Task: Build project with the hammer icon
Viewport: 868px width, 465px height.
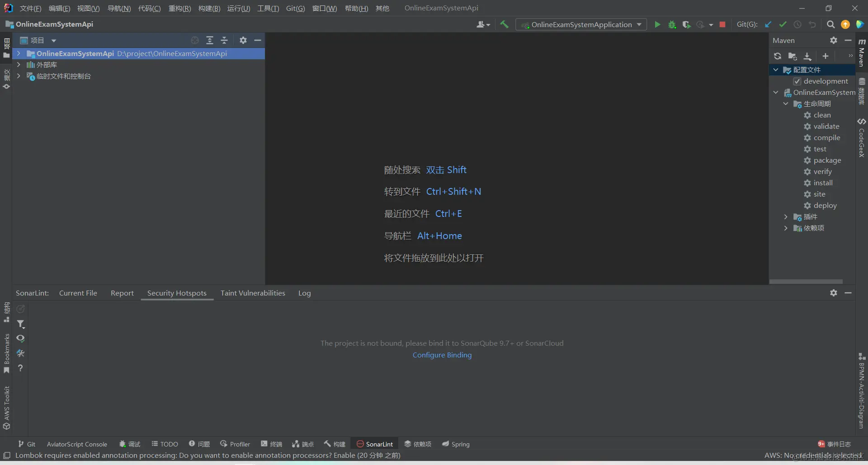Action: (504, 24)
